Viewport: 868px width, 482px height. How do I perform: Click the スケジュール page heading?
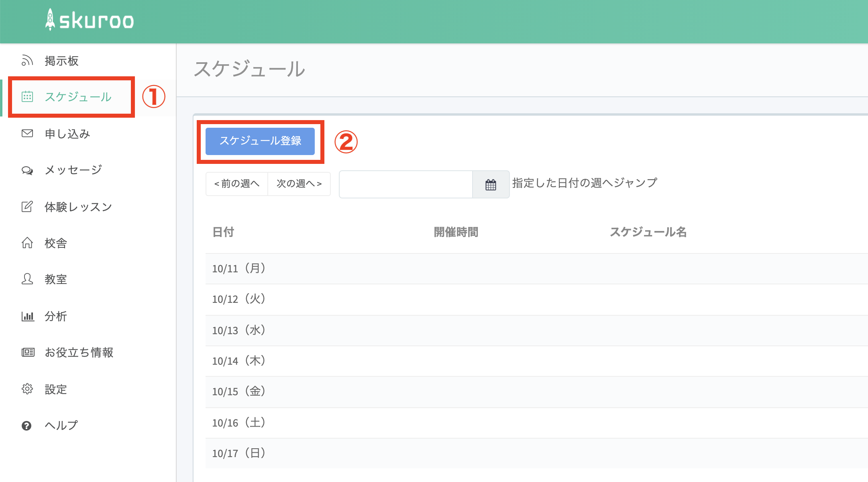249,69
